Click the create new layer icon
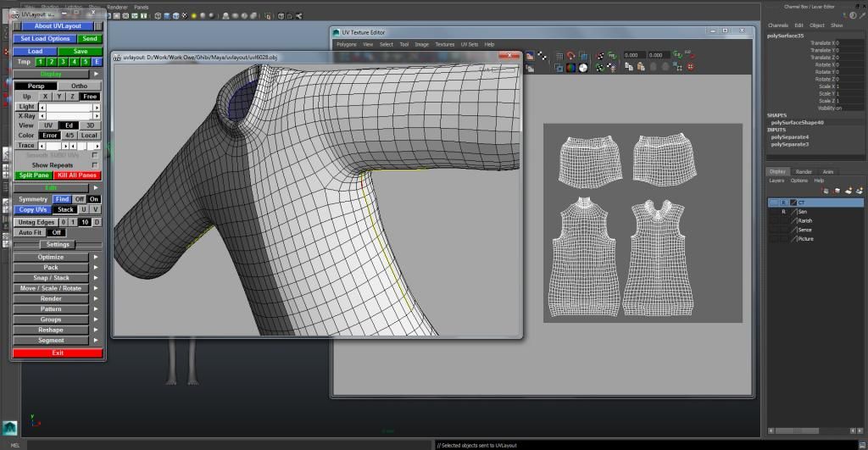Image resolution: width=868 pixels, height=450 pixels. 848,191
